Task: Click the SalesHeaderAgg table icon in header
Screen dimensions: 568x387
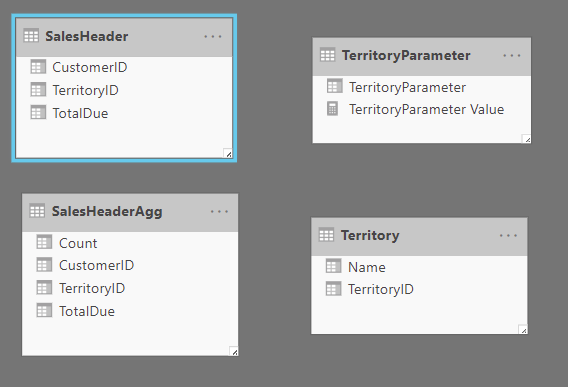Action: [37, 211]
